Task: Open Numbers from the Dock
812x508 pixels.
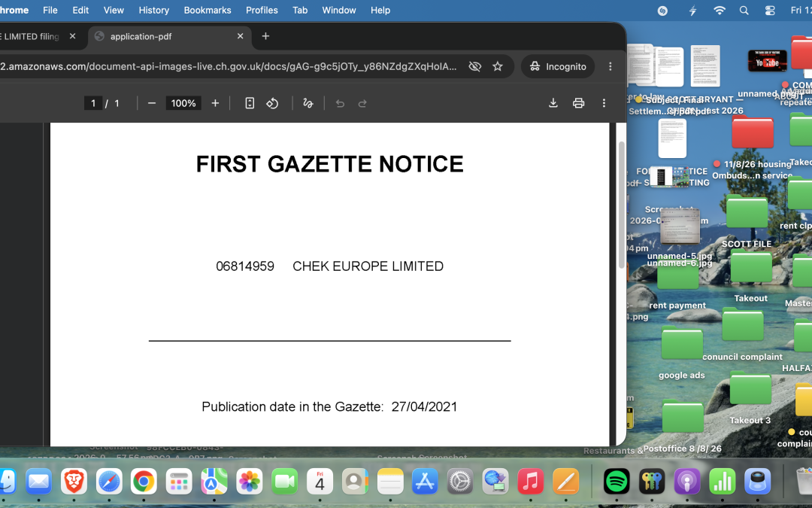Action: click(723, 482)
